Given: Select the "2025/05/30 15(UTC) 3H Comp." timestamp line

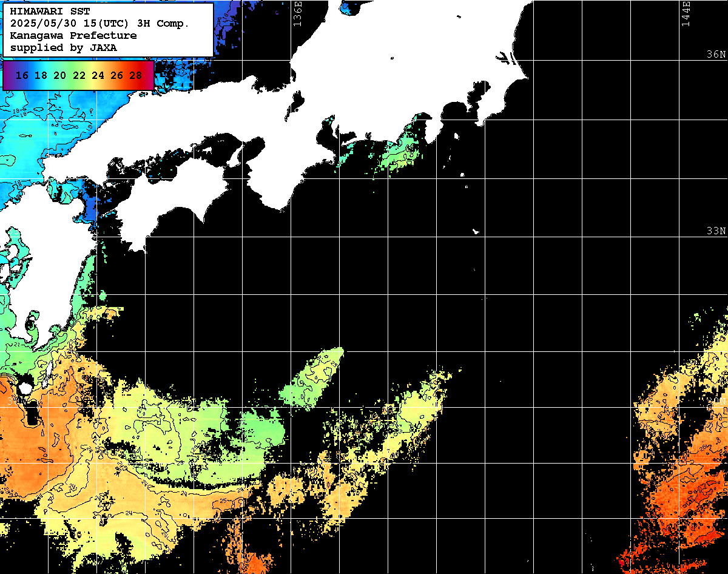Looking at the screenshot, I should (x=100, y=24).
